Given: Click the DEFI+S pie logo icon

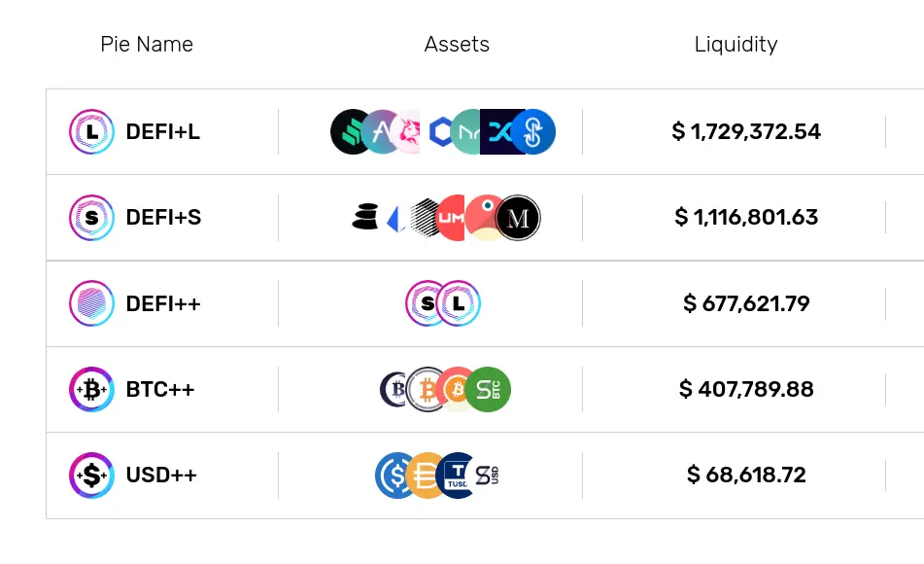Looking at the screenshot, I should (x=91, y=218).
